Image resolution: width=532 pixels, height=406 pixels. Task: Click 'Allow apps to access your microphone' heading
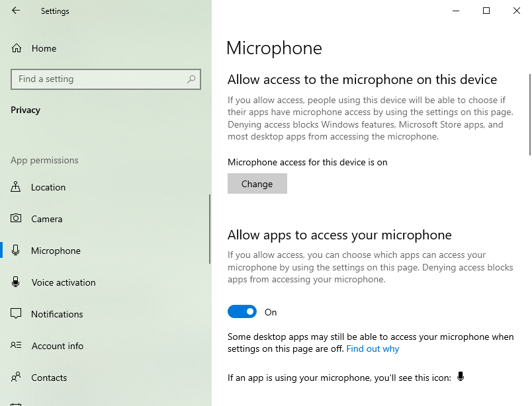(x=339, y=235)
